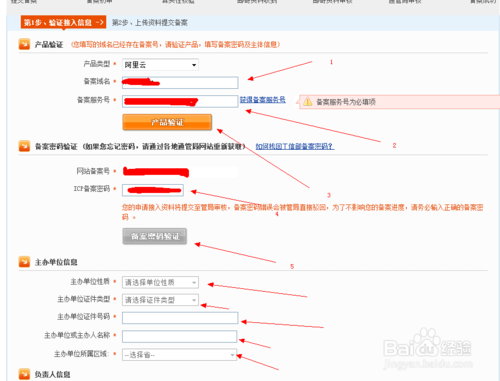Click the 主办单位信息 section heading text

[56, 262]
